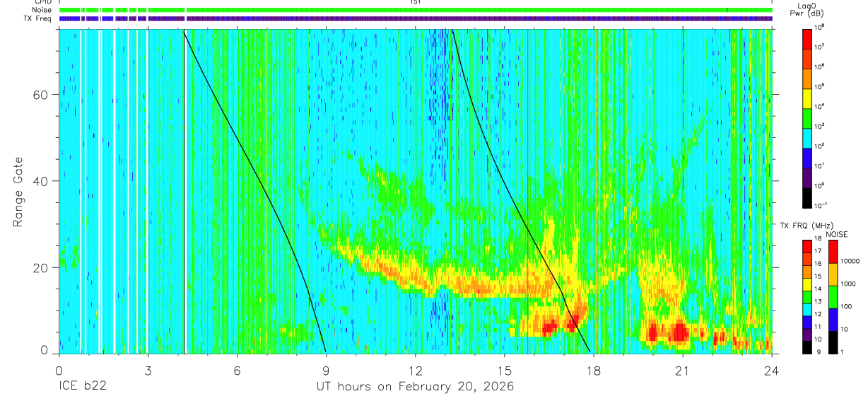
Task: Click the "Range Gate" vertical axis label
Action: click(19, 192)
